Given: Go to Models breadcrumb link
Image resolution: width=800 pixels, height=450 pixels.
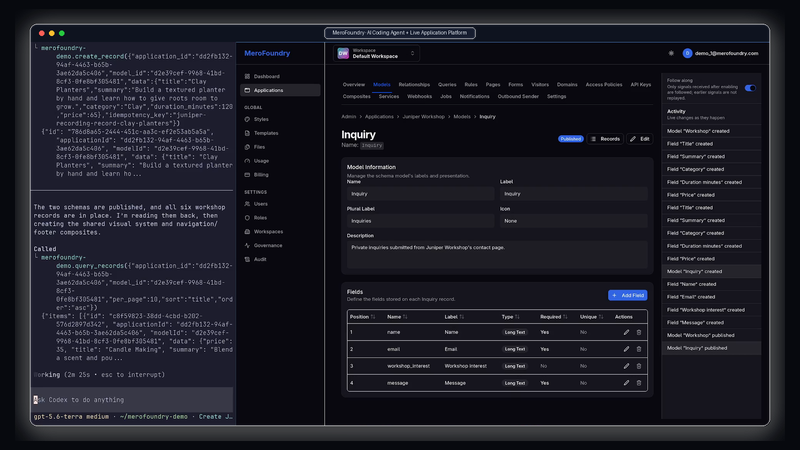Looking at the screenshot, I should click(x=462, y=117).
